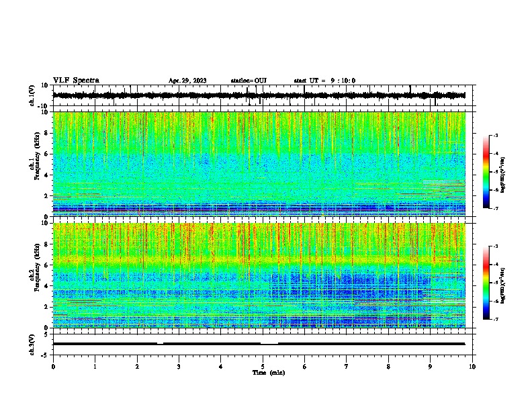The image size is (532, 411).
Task: Click the "-3" label on the ch.2 color bar
Action: [495, 246]
